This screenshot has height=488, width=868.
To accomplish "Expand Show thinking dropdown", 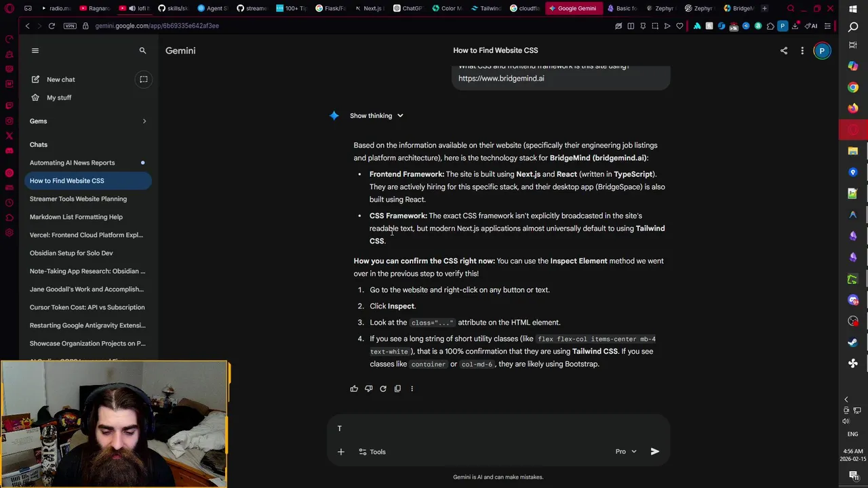I will pyautogui.click(x=376, y=116).
